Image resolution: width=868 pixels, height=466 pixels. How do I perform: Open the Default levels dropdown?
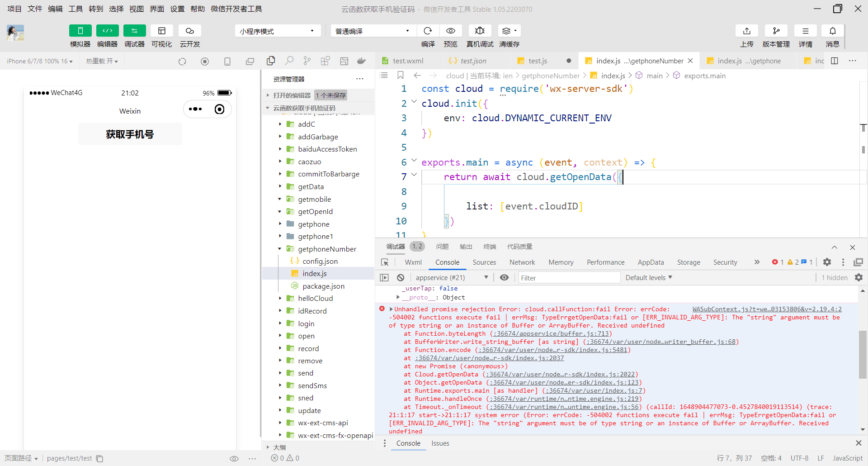click(x=649, y=277)
